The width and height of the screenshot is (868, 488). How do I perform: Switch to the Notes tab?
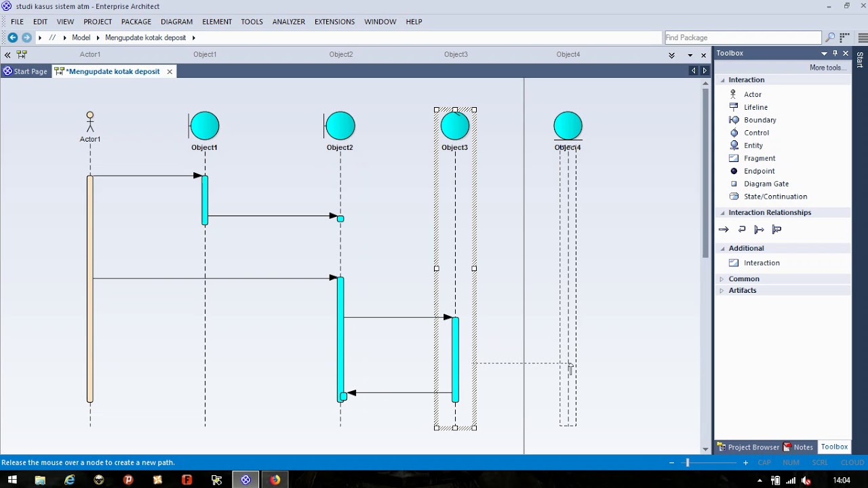point(798,447)
